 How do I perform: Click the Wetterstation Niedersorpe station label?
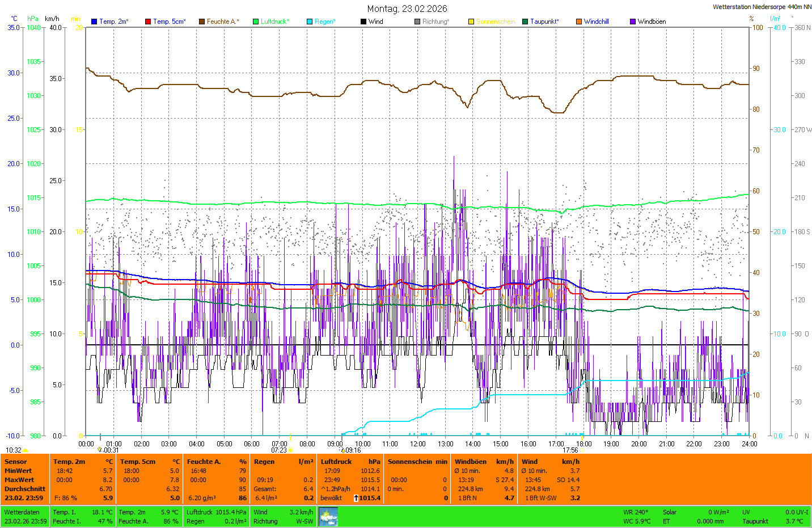coord(762,7)
